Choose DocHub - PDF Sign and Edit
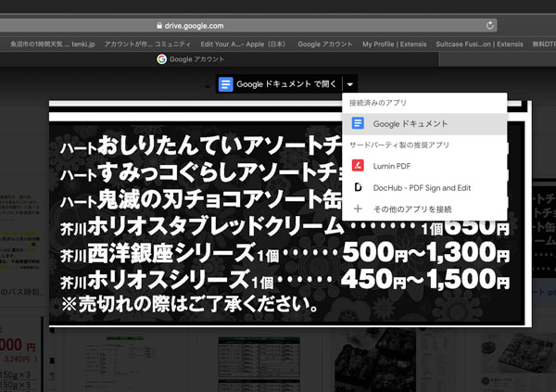Image resolution: width=556 pixels, height=392 pixels. (424, 188)
